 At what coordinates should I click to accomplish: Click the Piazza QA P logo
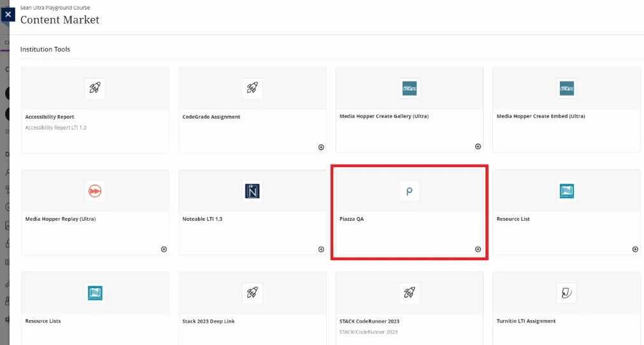(410, 191)
